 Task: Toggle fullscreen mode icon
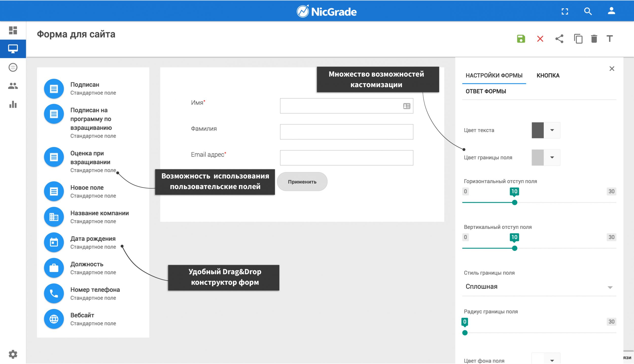(565, 11)
